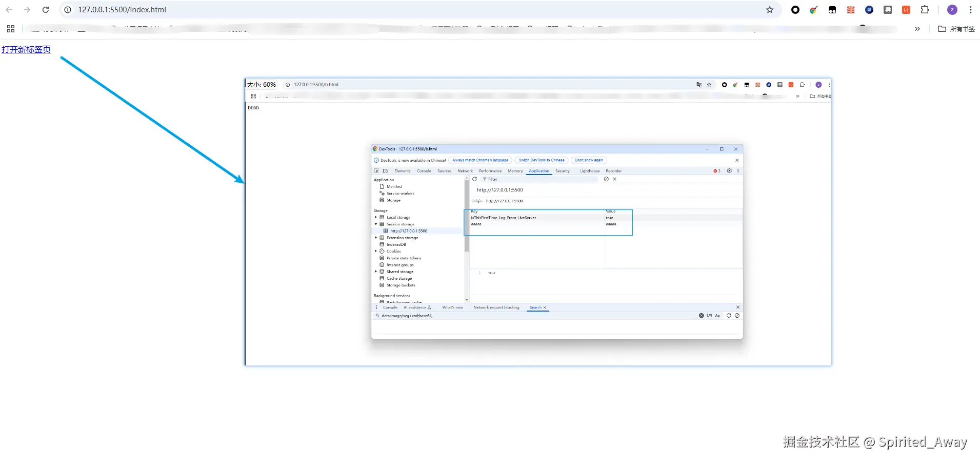Open AI assistance tab in DevTools drawer
The height and width of the screenshot is (462, 980).
tap(417, 307)
